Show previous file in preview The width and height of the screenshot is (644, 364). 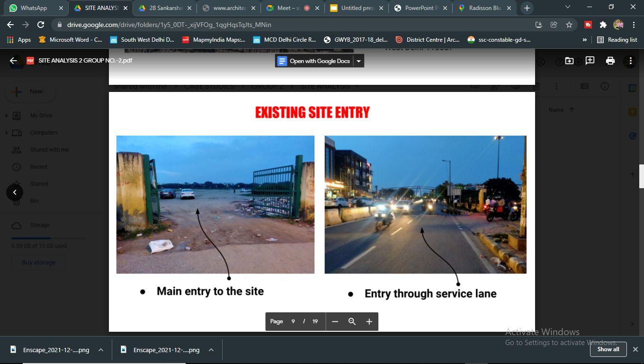[15, 192]
